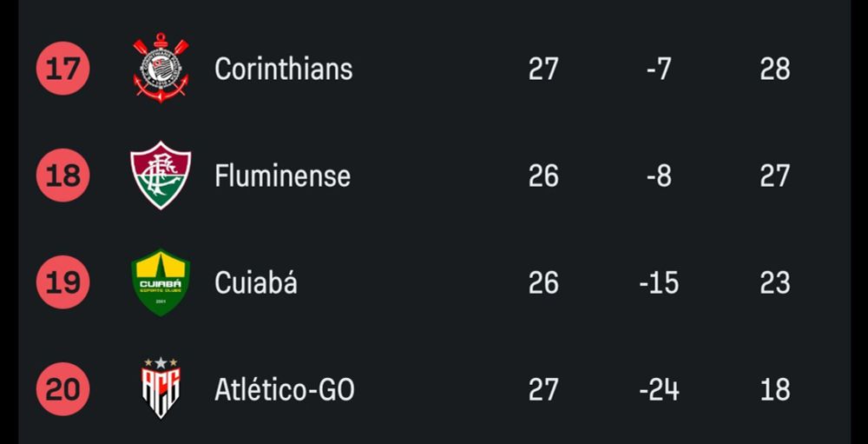This screenshot has height=444, width=868.
Task: Click Fluminense's 27 points value
Action: 774,176
